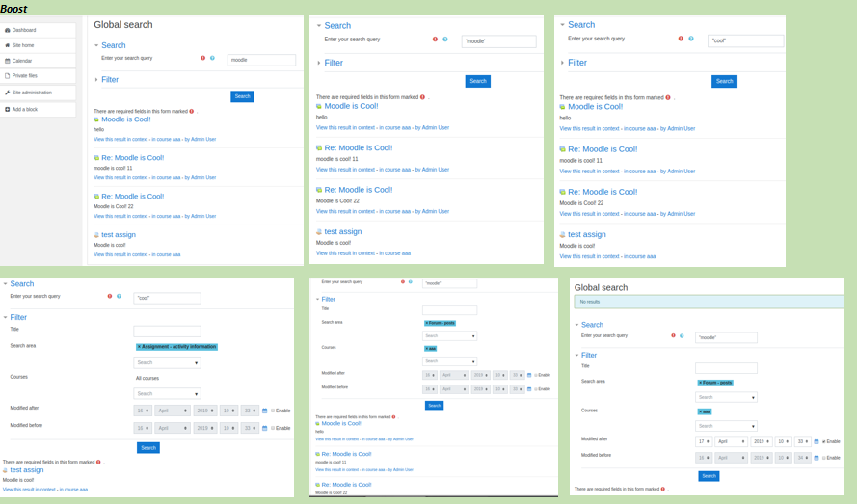Collapse Search section in No results panel

(576, 325)
